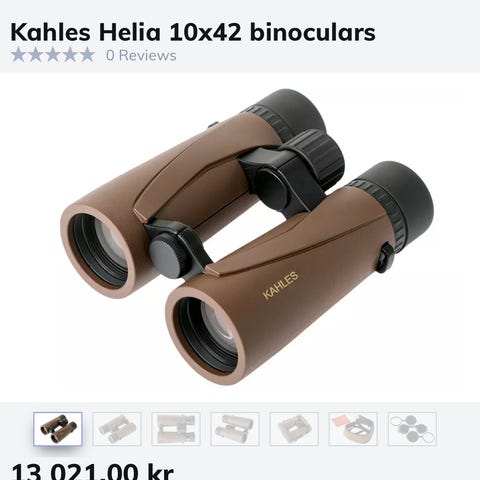
Task: Click the 13 021,00 kr price
Action: 92,471
